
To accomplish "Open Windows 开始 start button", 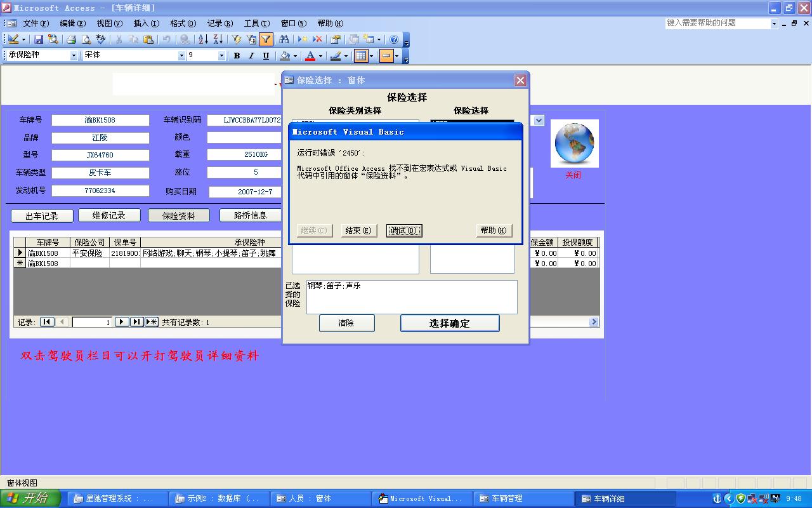I will point(30,498).
